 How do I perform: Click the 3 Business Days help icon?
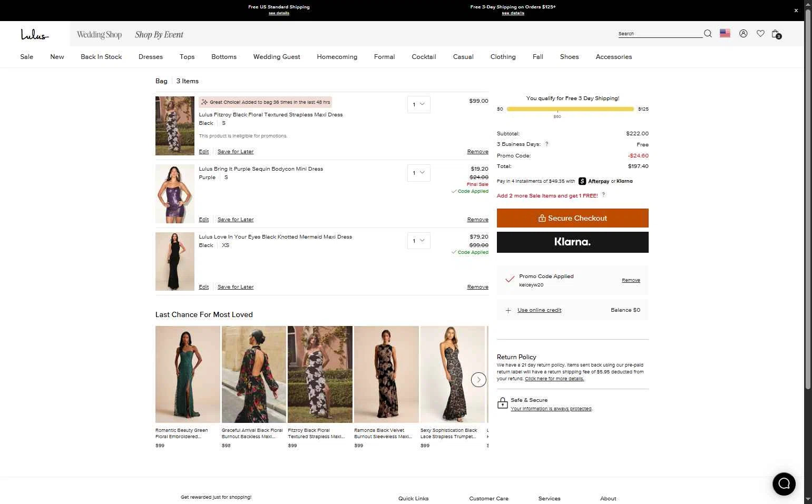[x=546, y=144]
